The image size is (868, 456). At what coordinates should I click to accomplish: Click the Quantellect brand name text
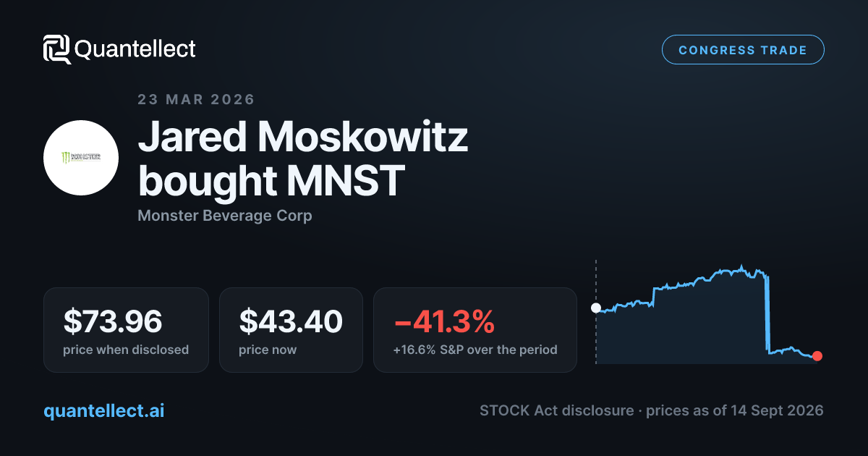[x=135, y=49]
